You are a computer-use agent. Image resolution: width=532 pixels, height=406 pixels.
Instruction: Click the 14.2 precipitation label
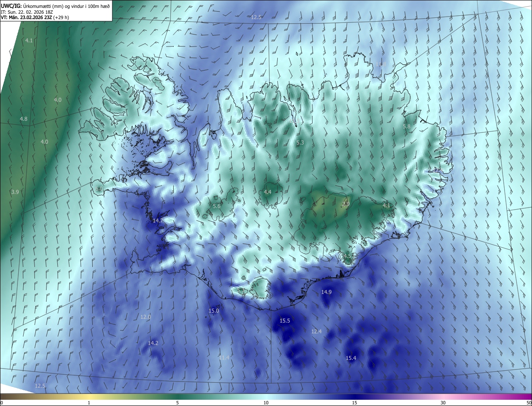click(153, 343)
